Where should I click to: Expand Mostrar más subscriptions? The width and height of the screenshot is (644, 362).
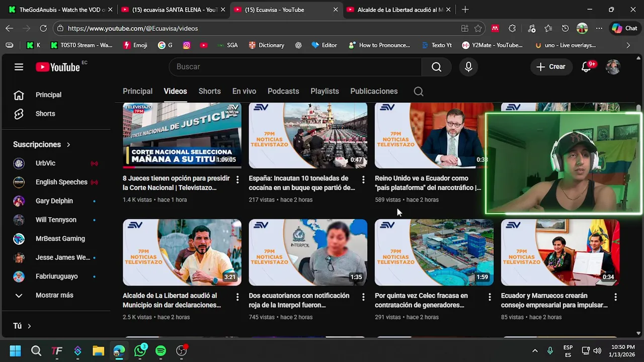[x=55, y=295]
